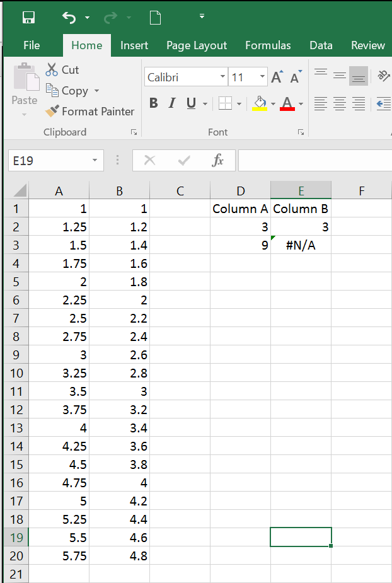392x583 pixels.
Task: Align text left icon
Action: click(x=321, y=103)
